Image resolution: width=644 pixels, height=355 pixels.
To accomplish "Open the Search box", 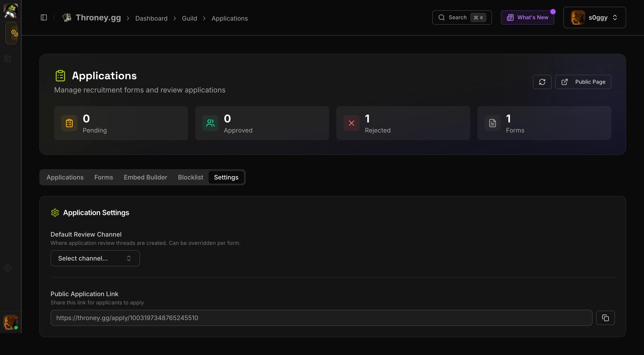I will click(462, 17).
